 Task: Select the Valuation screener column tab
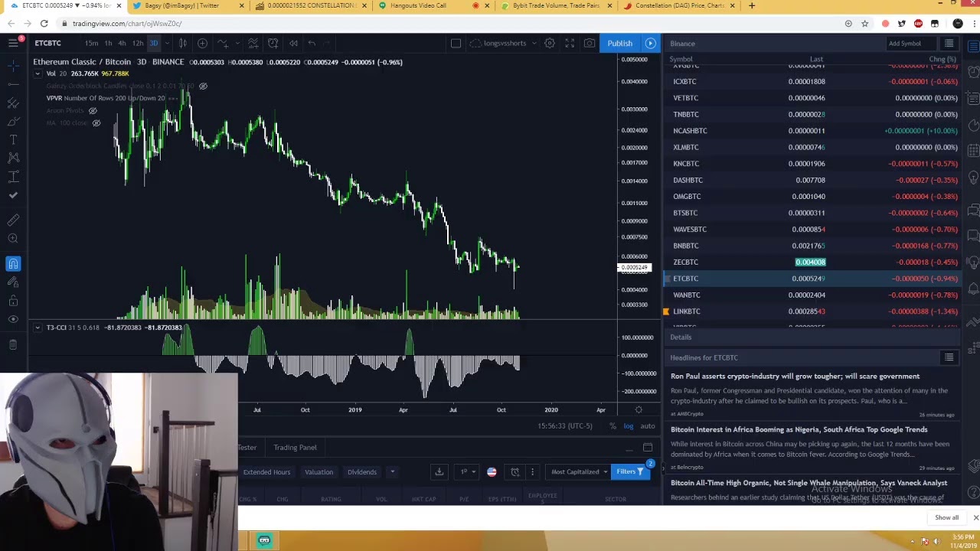point(318,472)
